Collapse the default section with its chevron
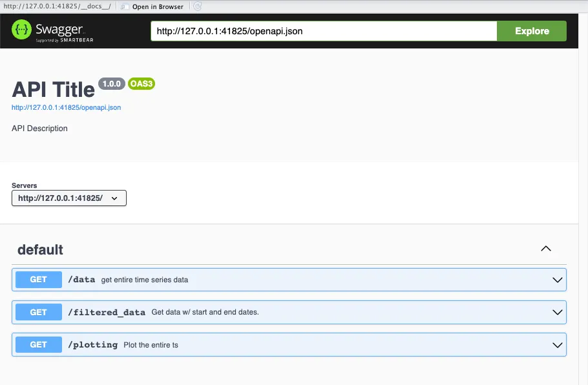Image resolution: width=588 pixels, height=385 pixels. 546,249
